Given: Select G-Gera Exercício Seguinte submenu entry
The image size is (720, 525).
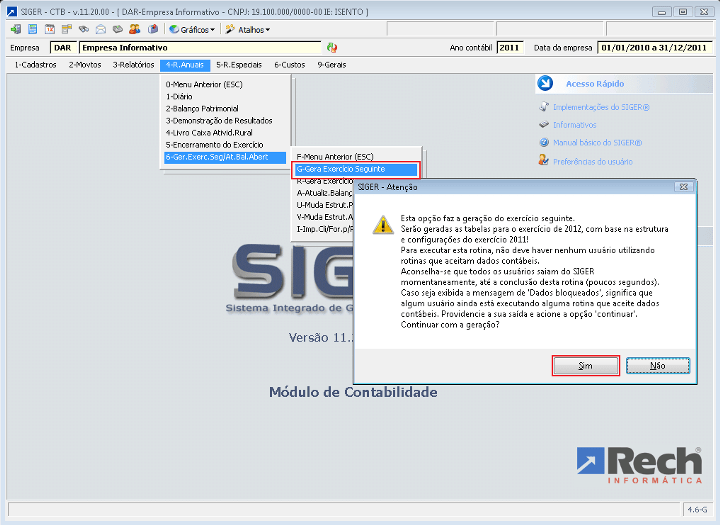Looking at the screenshot, I should click(x=356, y=169).
